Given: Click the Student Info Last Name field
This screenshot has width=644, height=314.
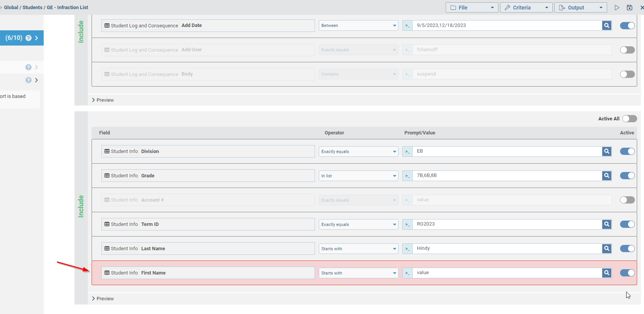Looking at the screenshot, I should [x=208, y=248].
